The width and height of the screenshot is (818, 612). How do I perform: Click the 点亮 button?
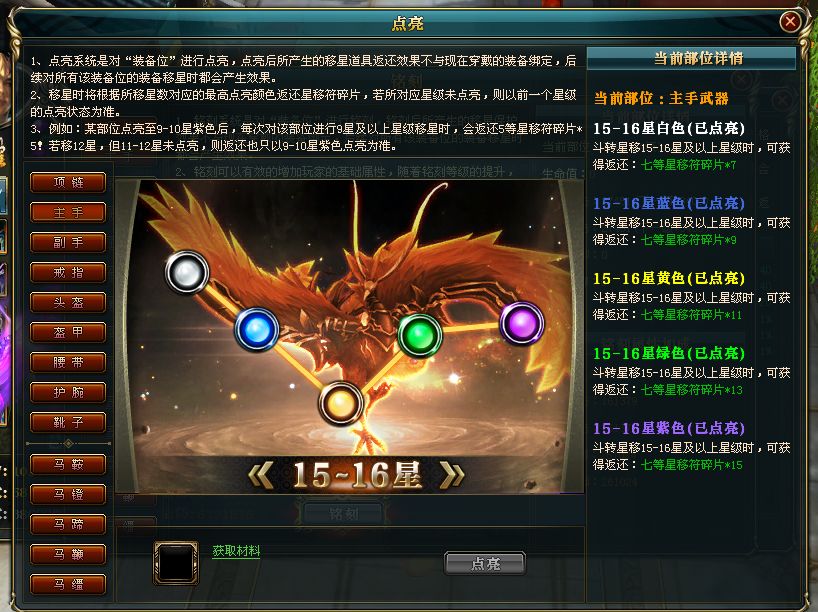click(485, 563)
